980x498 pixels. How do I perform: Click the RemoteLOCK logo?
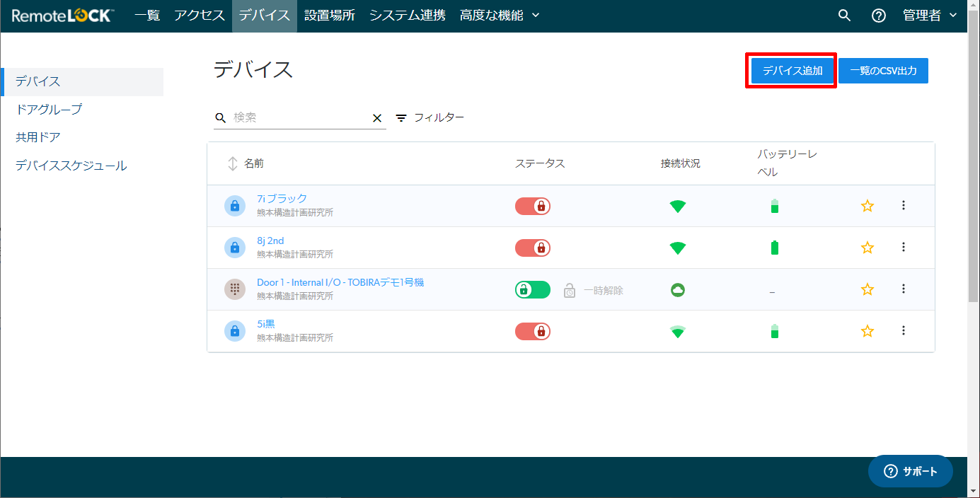click(63, 16)
